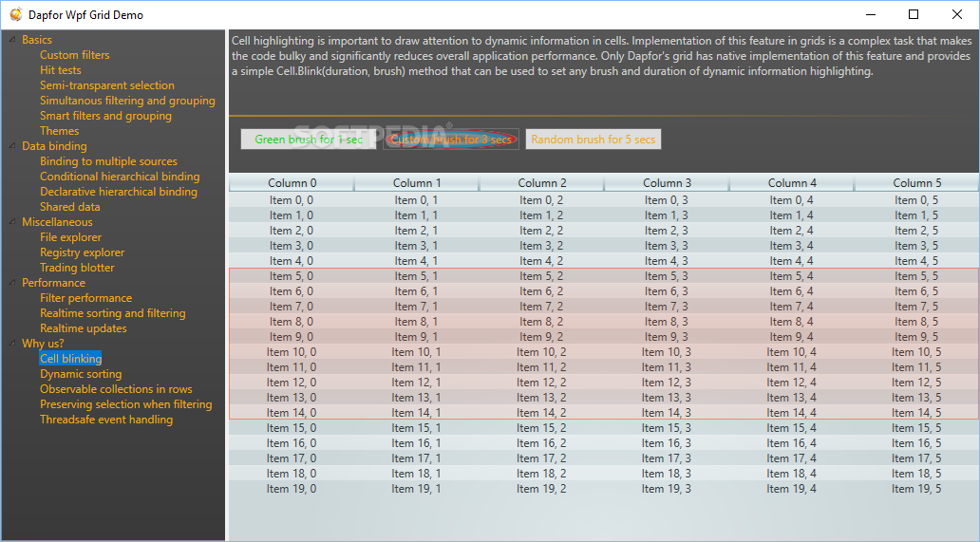
Task: Open Declarative hierarchical binding demo
Action: pyautogui.click(x=118, y=192)
